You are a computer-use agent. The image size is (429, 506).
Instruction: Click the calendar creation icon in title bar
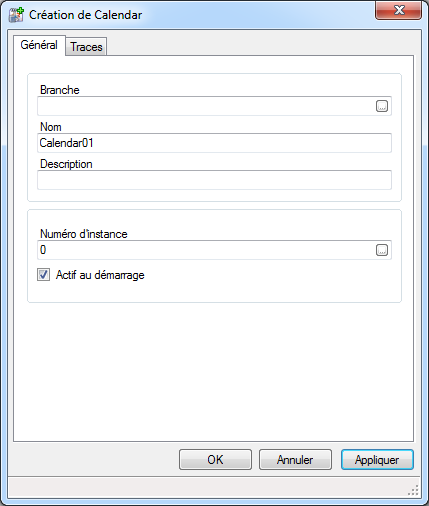pyautogui.click(x=16, y=15)
